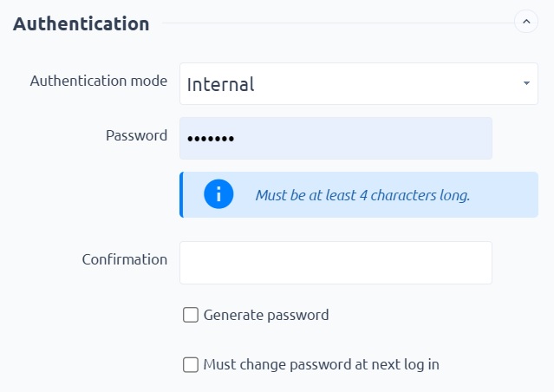The width and height of the screenshot is (554, 392).
Task: Select the 'Internal' value text
Action: pos(220,84)
